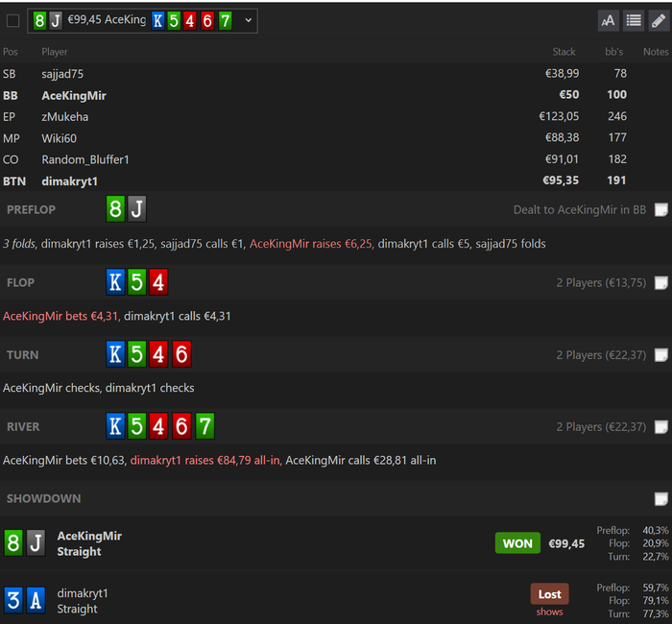Open the pencil edit icon
This screenshot has height=624, width=672.
(x=659, y=20)
